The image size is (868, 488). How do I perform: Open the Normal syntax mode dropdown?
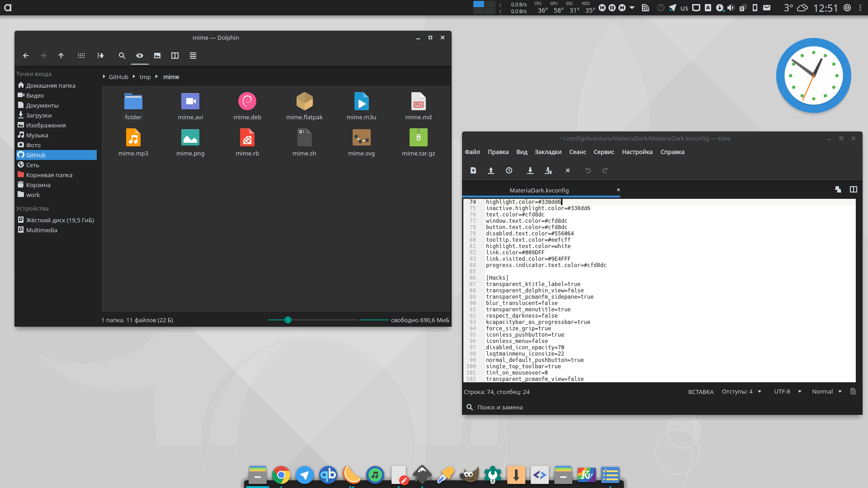pyautogui.click(x=827, y=392)
